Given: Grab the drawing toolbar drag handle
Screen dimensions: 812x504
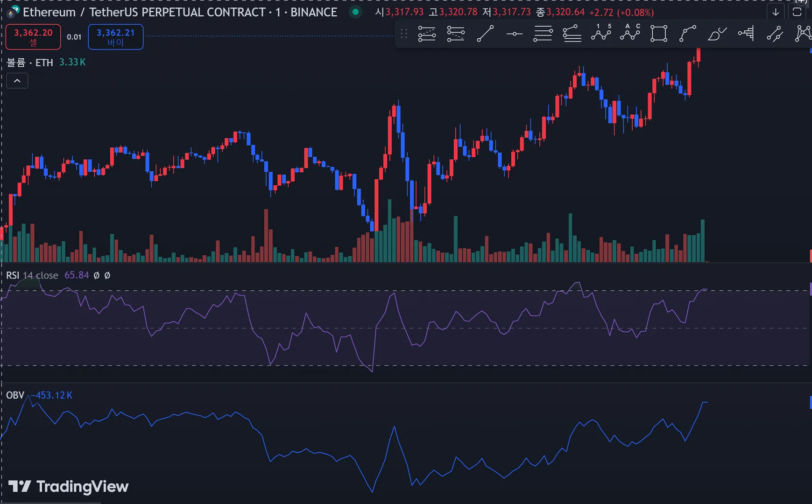Looking at the screenshot, I should (404, 34).
